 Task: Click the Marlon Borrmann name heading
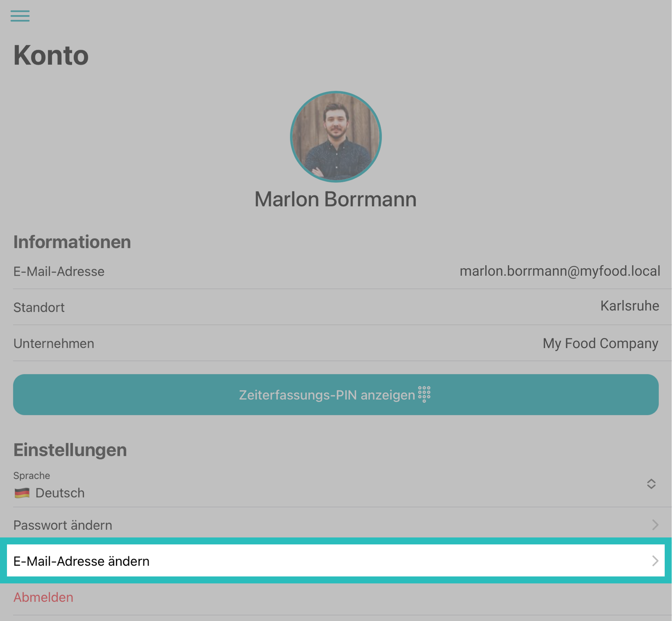[335, 199]
